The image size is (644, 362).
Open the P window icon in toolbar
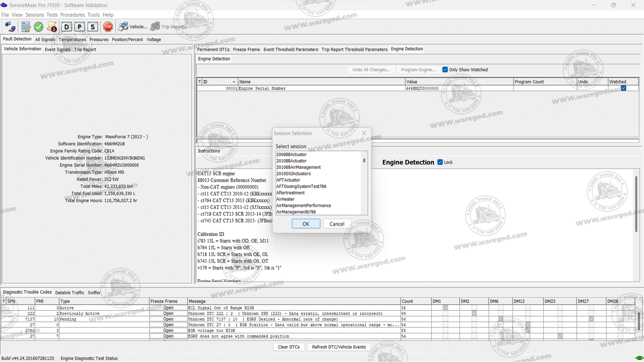coord(80,27)
